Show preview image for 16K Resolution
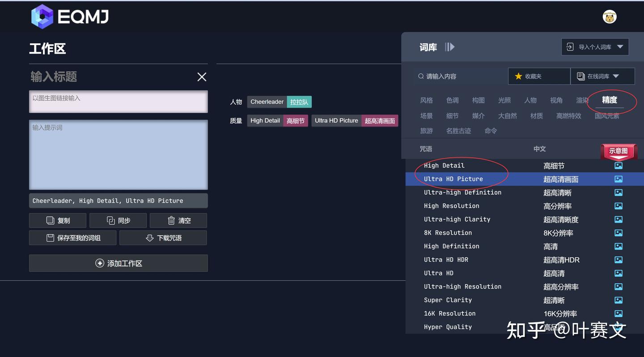 [x=619, y=313]
